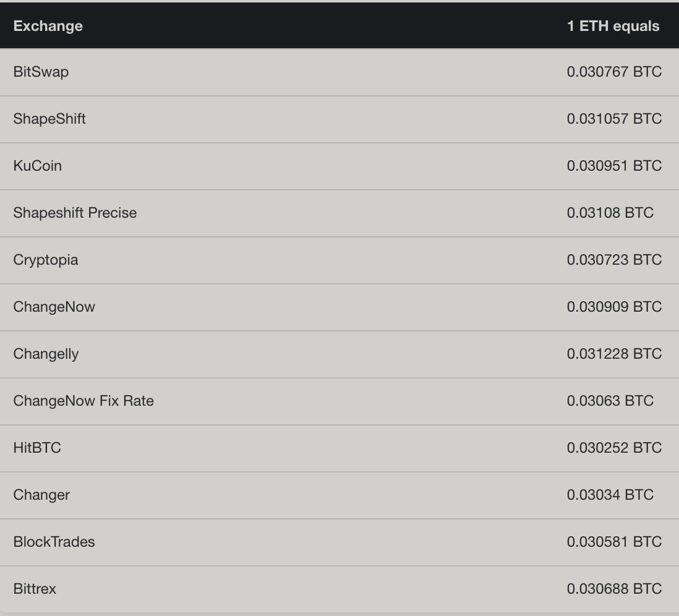This screenshot has width=679, height=616.
Task: Click the Exchange column header
Action: (48, 26)
